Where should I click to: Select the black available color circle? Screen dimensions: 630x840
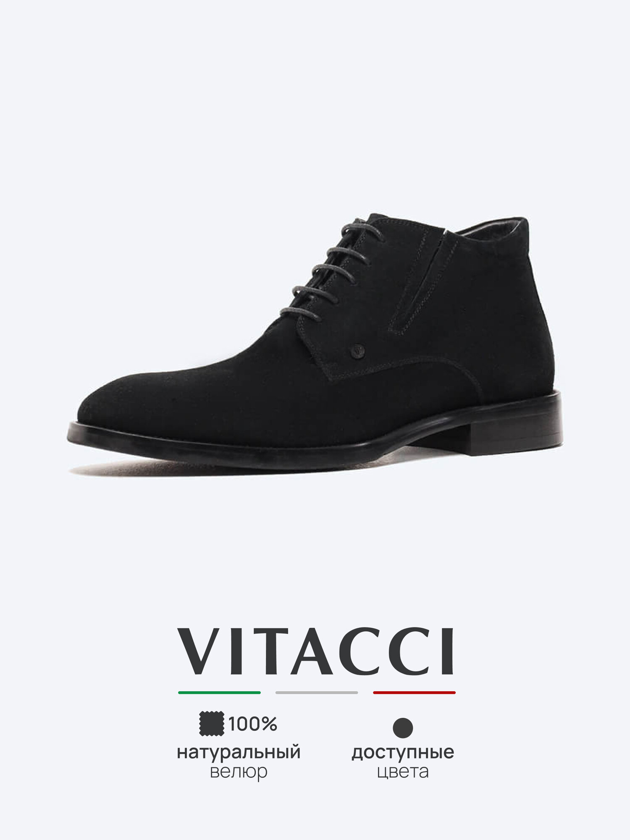403,728
